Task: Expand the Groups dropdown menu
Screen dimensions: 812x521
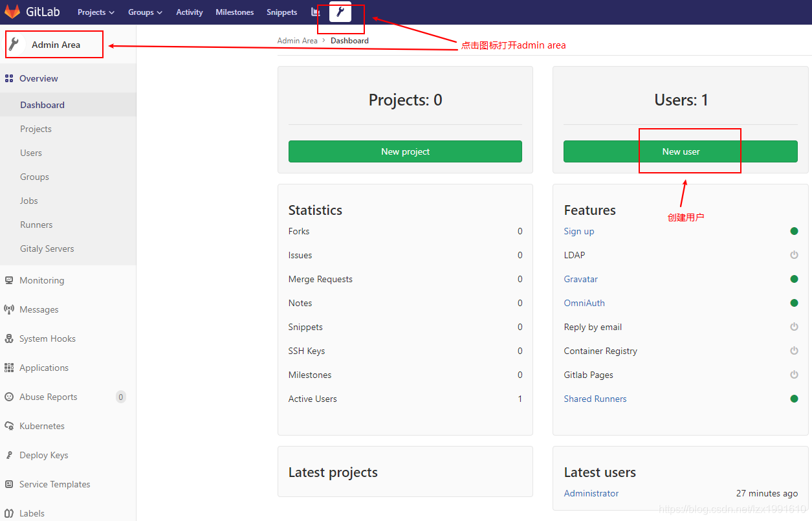Action: point(144,12)
